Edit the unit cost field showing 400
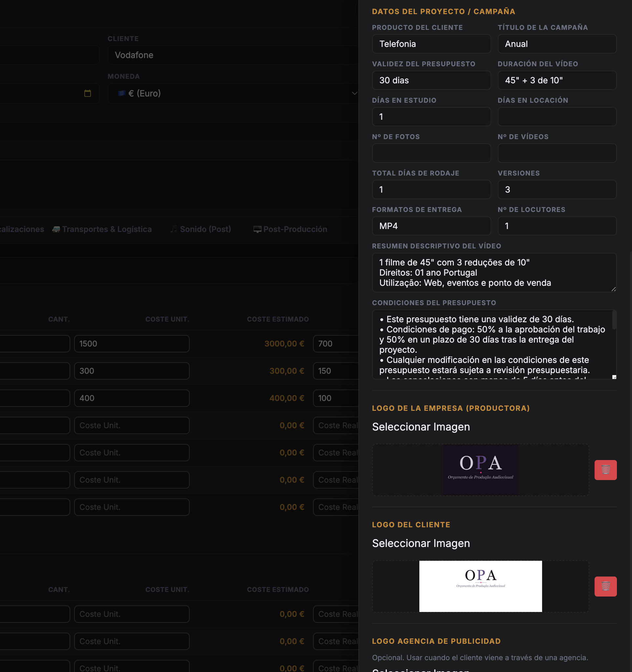 pos(132,398)
